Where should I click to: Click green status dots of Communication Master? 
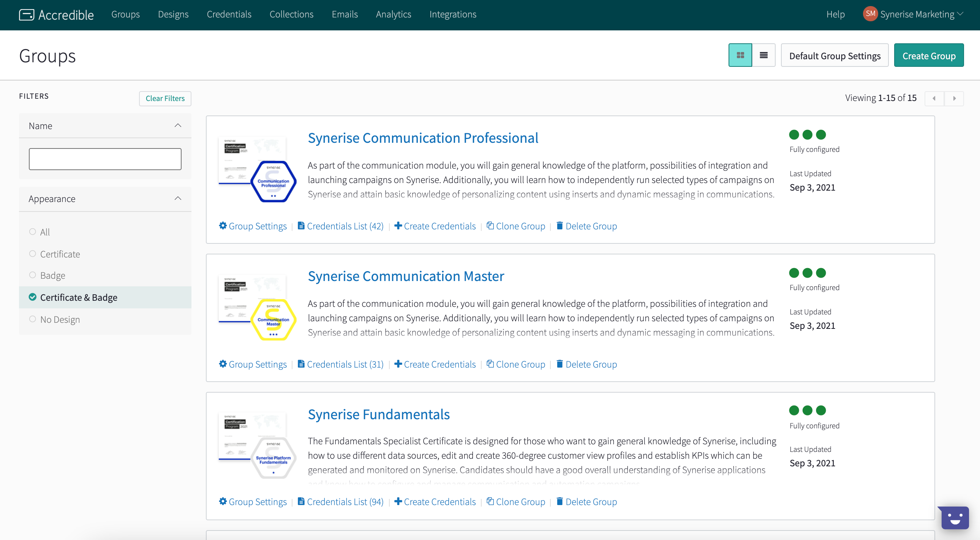click(807, 273)
